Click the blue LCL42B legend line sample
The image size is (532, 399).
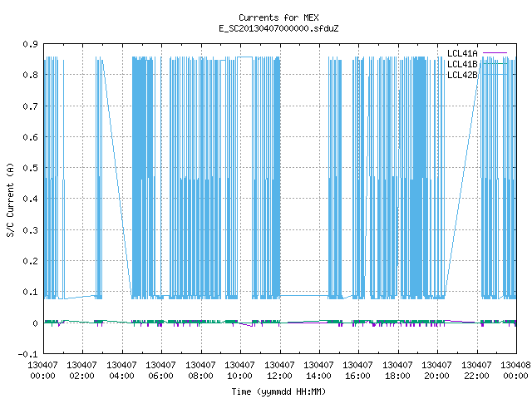(x=495, y=74)
